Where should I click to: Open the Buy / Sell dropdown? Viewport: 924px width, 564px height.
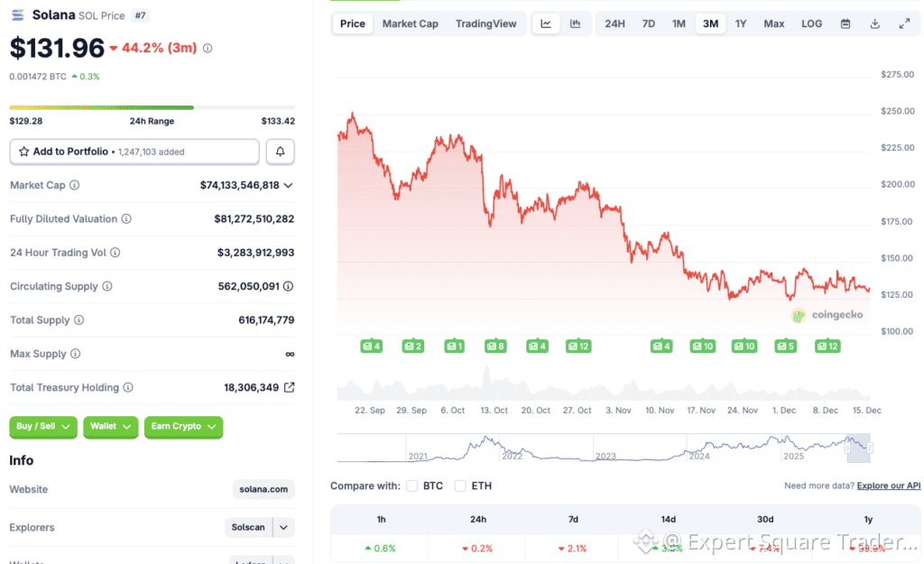click(42, 427)
